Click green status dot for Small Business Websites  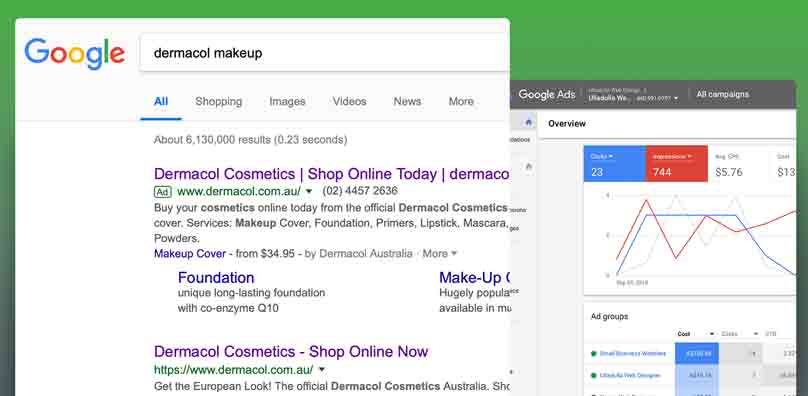pyautogui.click(x=594, y=354)
